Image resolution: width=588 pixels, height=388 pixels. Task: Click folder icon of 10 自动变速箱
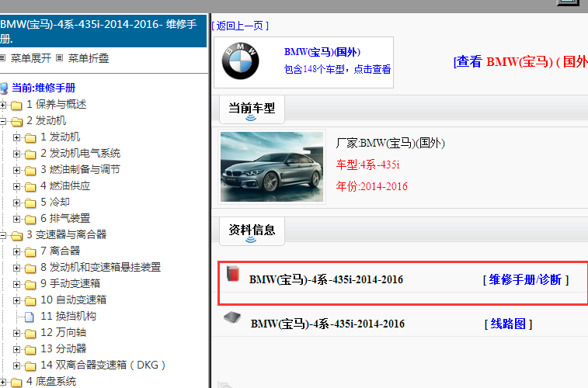pos(30,301)
